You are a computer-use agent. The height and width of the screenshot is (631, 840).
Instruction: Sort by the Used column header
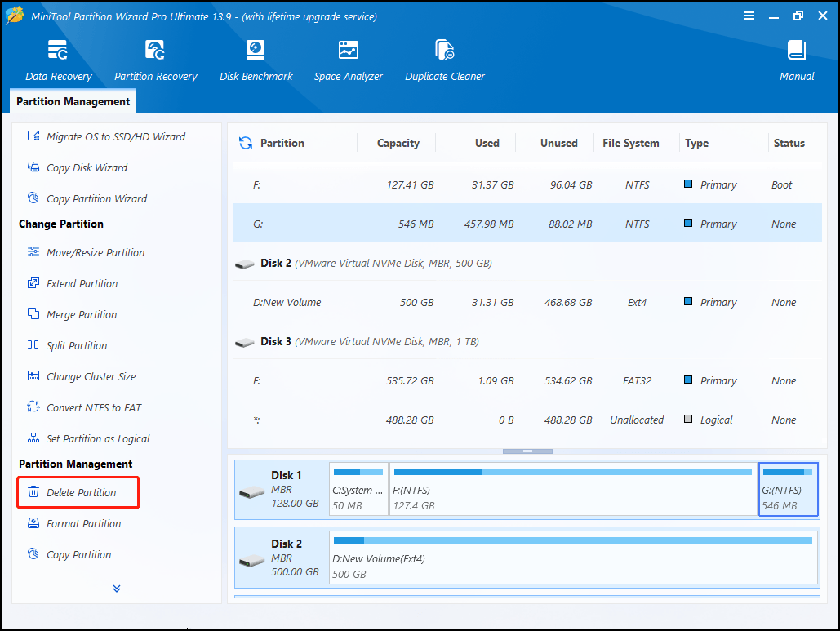[487, 143]
